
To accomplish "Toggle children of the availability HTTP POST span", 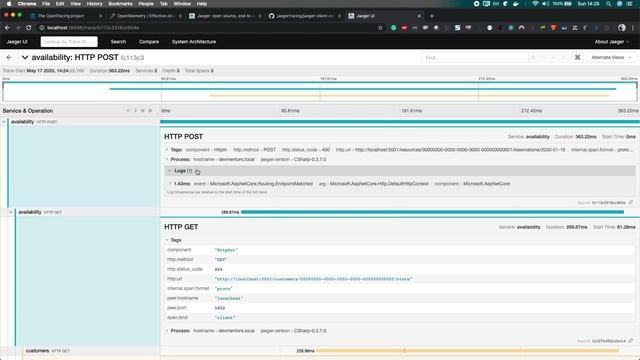I will point(4,122).
